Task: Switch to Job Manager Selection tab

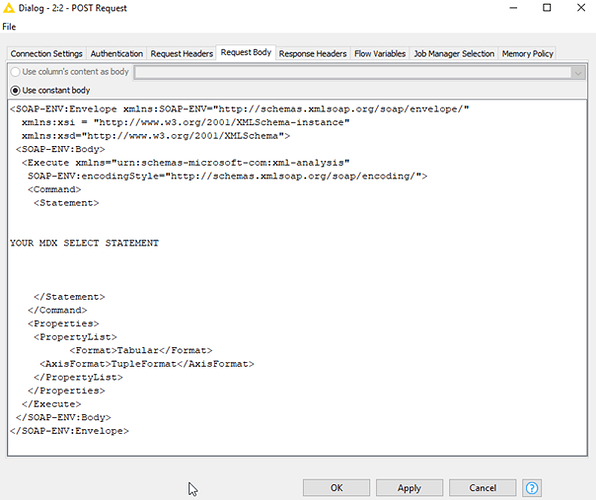Action: pos(454,54)
